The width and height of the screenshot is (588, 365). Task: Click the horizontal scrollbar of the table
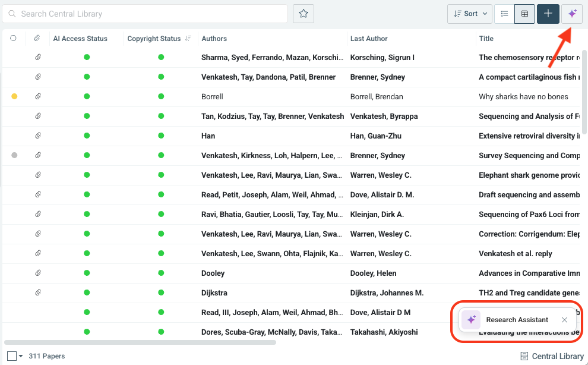(x=140, y=342)
